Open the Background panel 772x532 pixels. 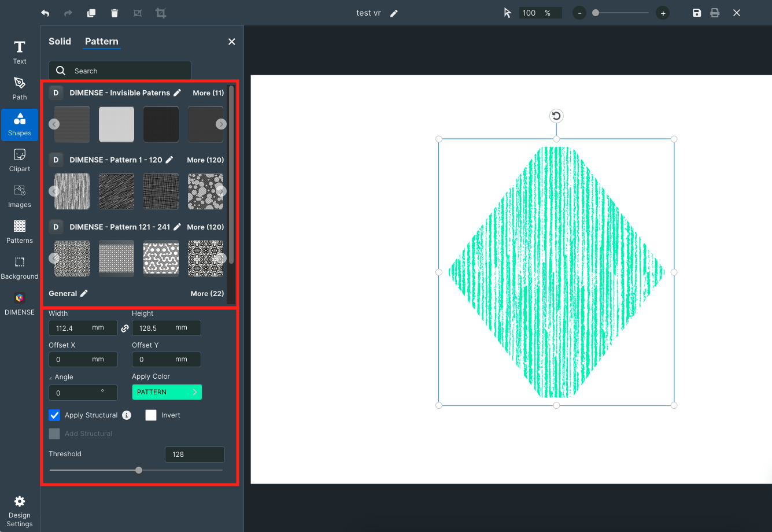[x=20, y=267]
